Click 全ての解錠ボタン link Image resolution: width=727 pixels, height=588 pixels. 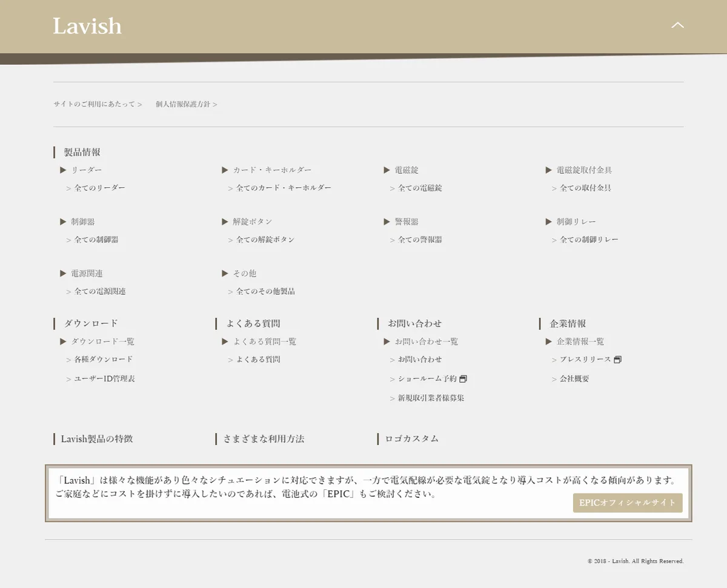(265, 239)
